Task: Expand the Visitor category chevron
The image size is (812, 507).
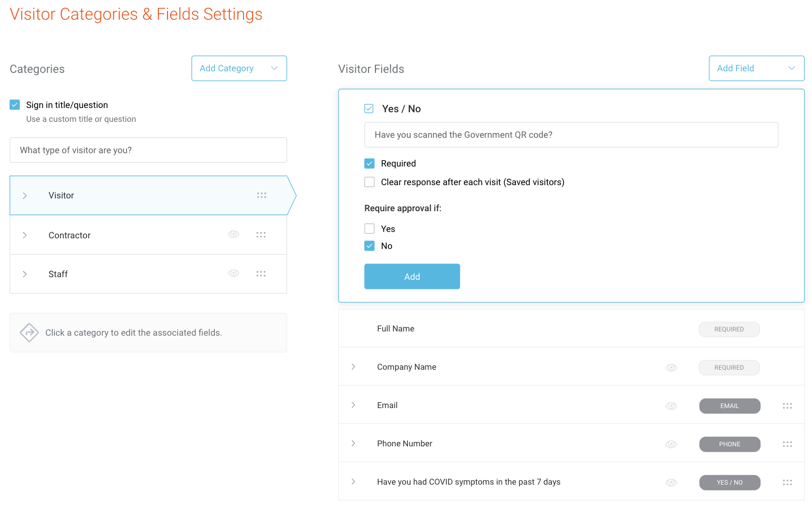Action: [24, 196]
